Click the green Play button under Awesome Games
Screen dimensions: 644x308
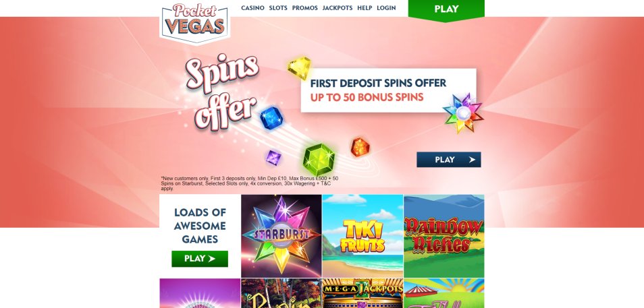point(200,259)
